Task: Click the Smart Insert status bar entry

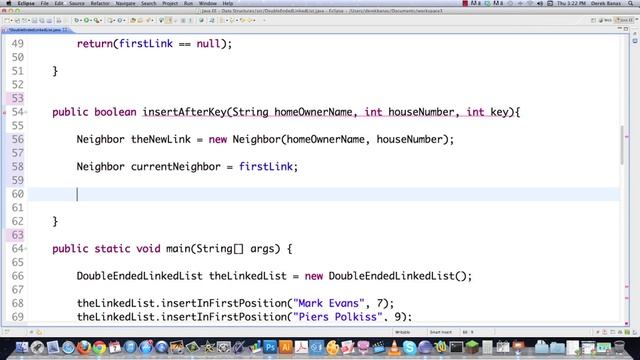Action: pyautogui.click(x=440, y=332)
